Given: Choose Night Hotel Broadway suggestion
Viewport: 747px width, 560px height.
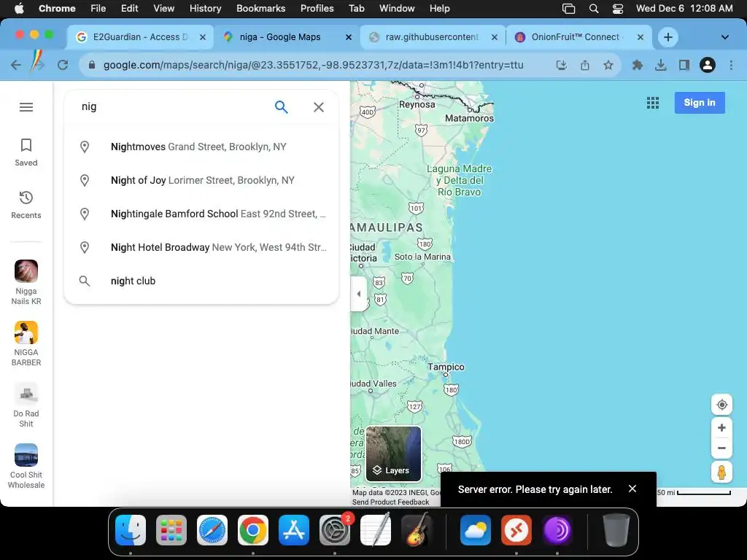Looking at the screenshot, I should [201, 248].
